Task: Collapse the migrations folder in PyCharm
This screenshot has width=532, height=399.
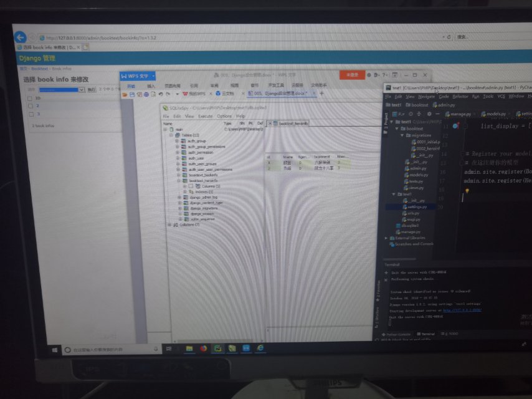Action: (x=402, y=135)
